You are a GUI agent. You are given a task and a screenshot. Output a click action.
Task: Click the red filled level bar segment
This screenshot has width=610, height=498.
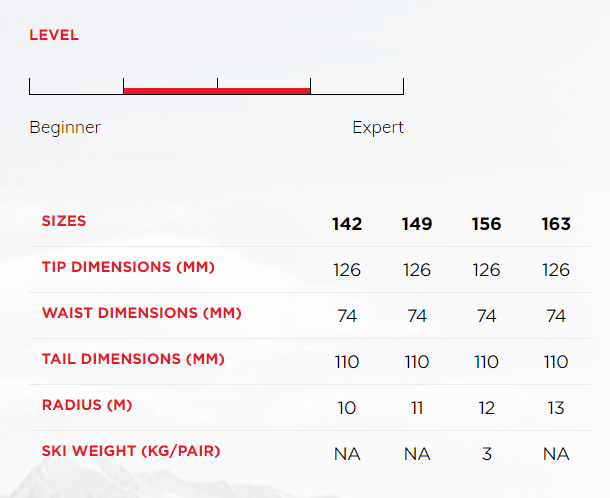[x=216, y=90]
